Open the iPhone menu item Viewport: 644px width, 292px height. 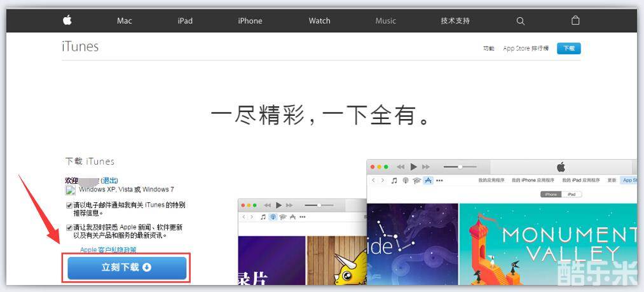[250, 21]
